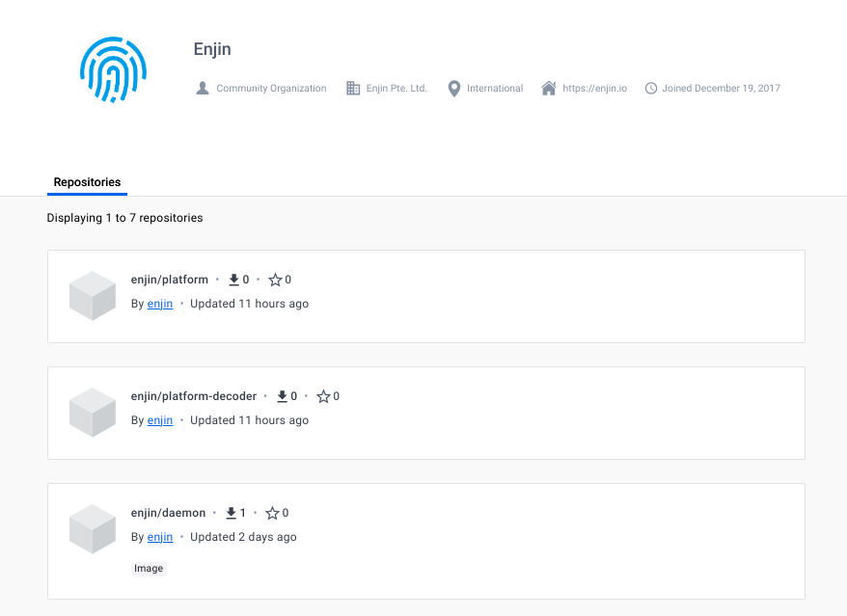Open the enjin/platform-decoder repository title
847x616 pixels.
193,396
